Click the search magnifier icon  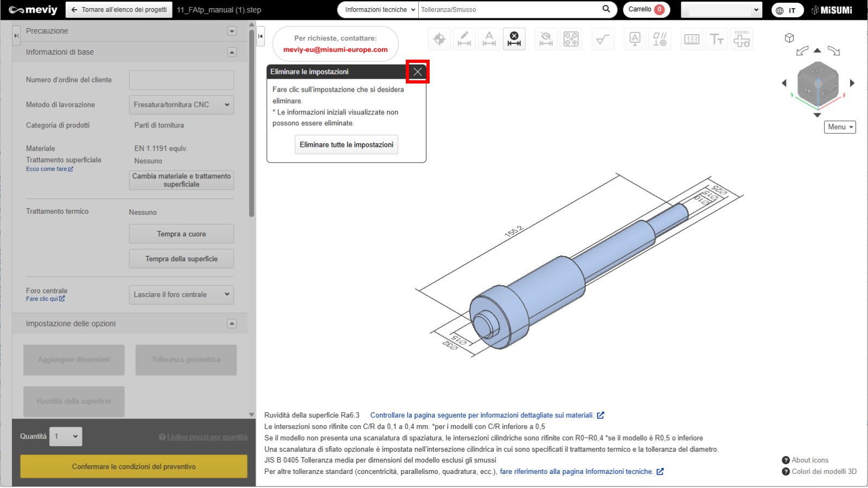(x=606, y=9)
